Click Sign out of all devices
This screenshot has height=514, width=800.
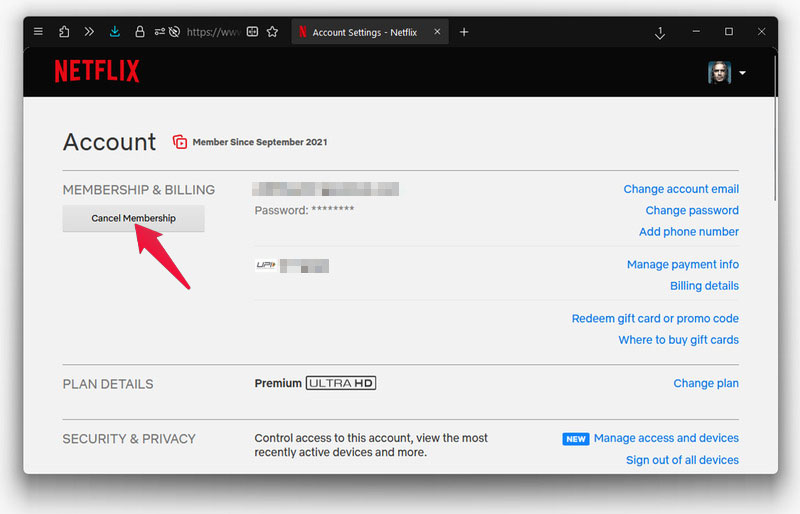pos(682,460)
